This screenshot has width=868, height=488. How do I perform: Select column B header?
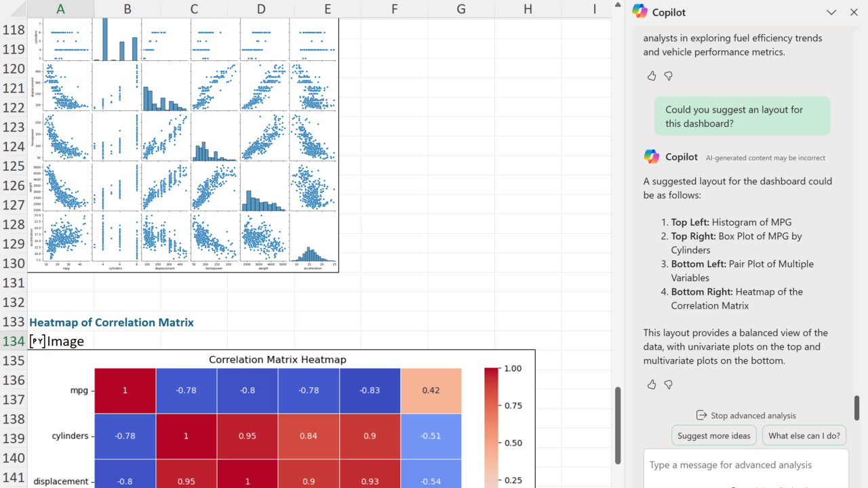(x=127, y=9)
